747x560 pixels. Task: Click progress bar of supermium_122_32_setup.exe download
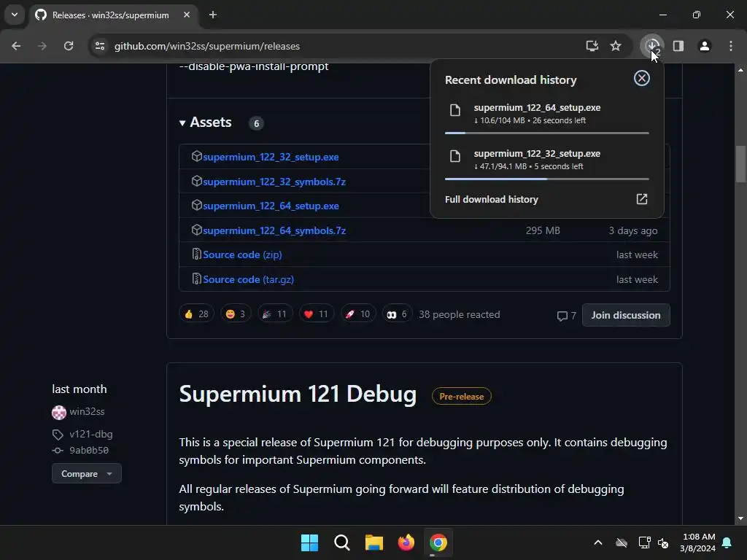tap(546, 179)
